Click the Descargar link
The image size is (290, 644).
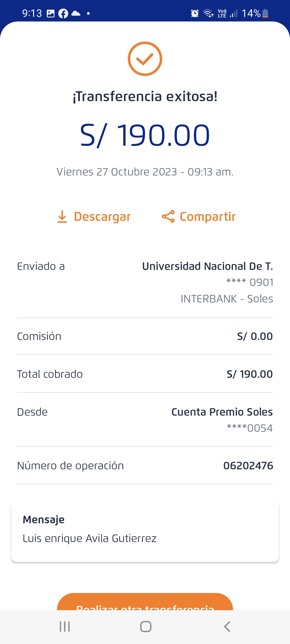tap(102, 217)
